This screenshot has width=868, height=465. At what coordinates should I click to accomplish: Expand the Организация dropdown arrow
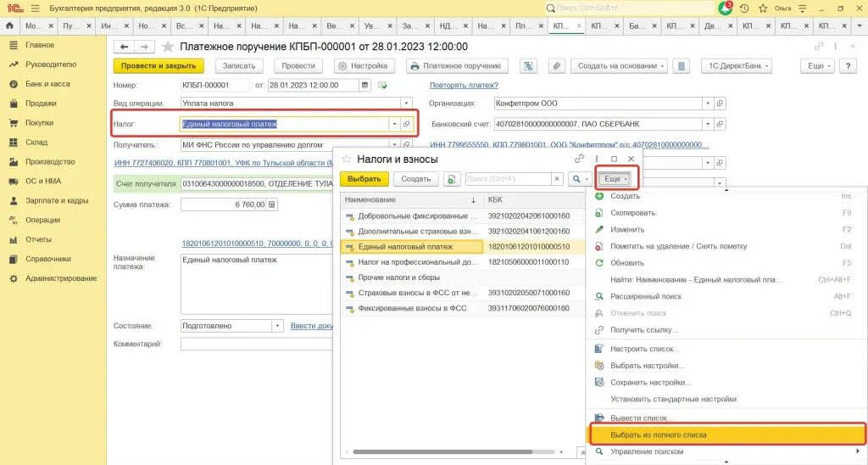[708, 103]
